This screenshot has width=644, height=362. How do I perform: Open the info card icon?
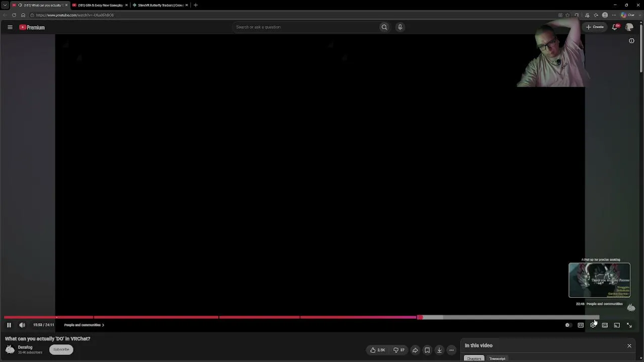(631, 41)
